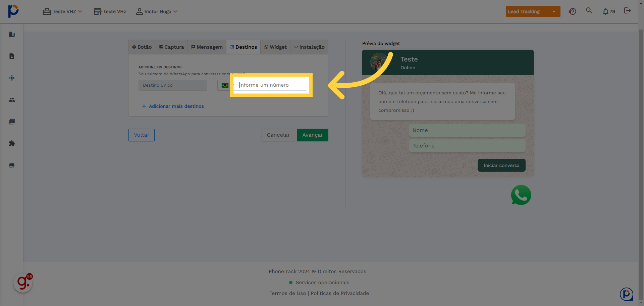Open the help question mark icon
644x306 pixels.
[x=573, y=11]
